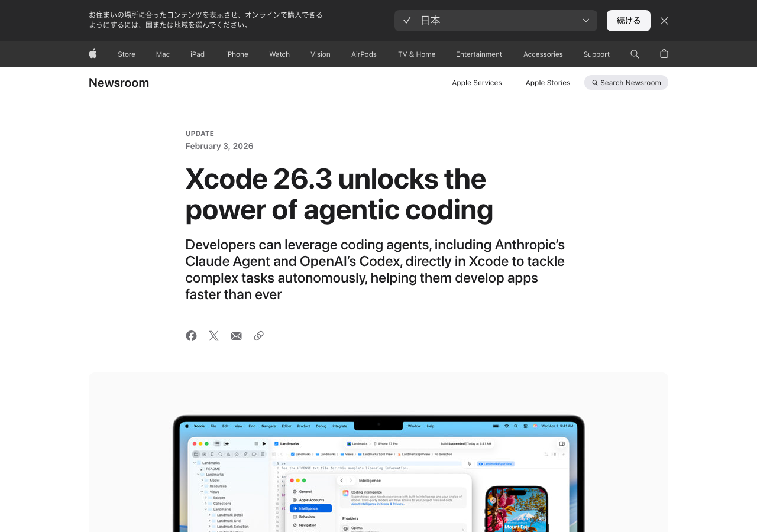Go to the iPhone section
The width and height of the screenshot is (757, 532).
tap(237, 54)
